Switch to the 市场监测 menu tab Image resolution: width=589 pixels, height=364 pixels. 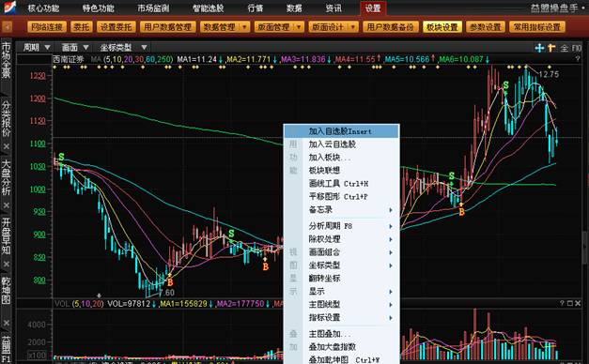(153, 8)
